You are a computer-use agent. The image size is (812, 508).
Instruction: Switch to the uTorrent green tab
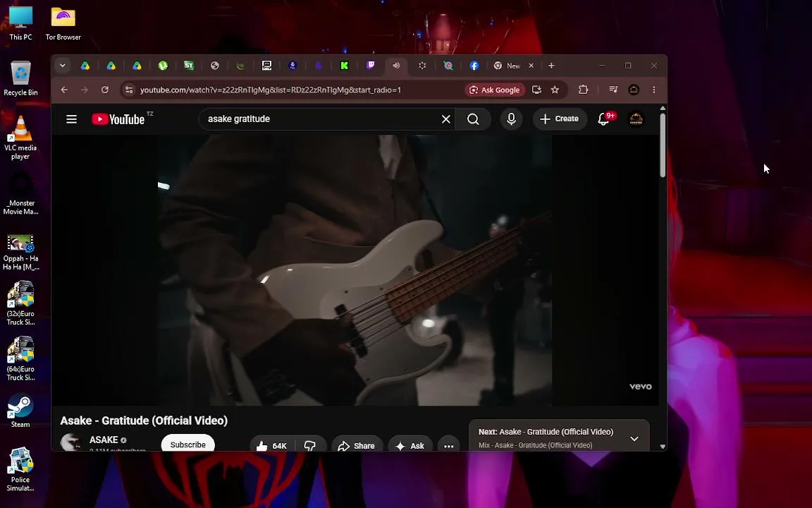click(163, 66)
